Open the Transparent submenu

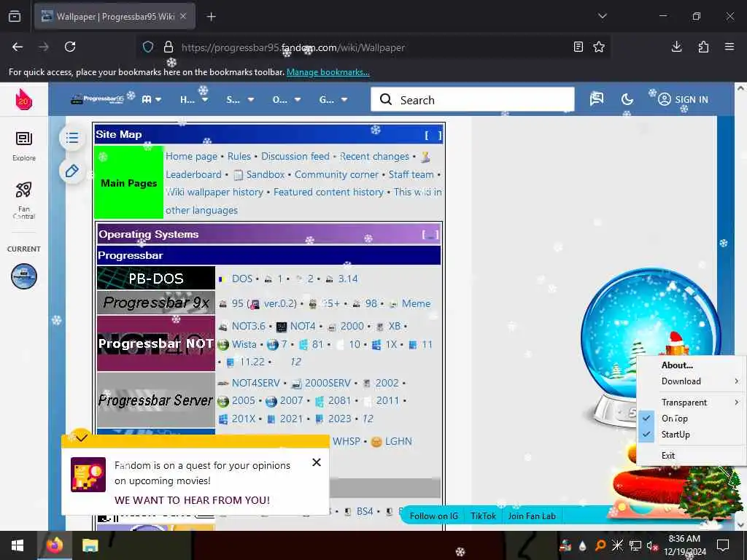point(691,402)
